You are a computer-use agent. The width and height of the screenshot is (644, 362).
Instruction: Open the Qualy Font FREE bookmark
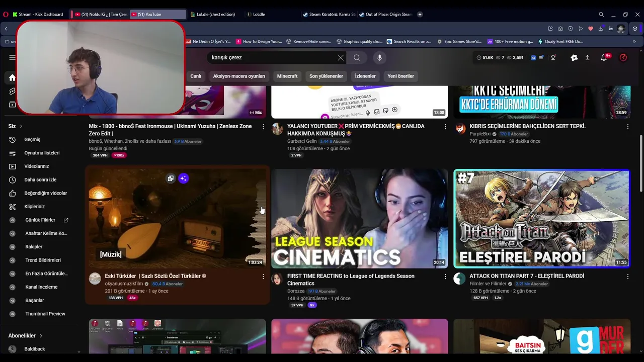(x=560, y=42)
